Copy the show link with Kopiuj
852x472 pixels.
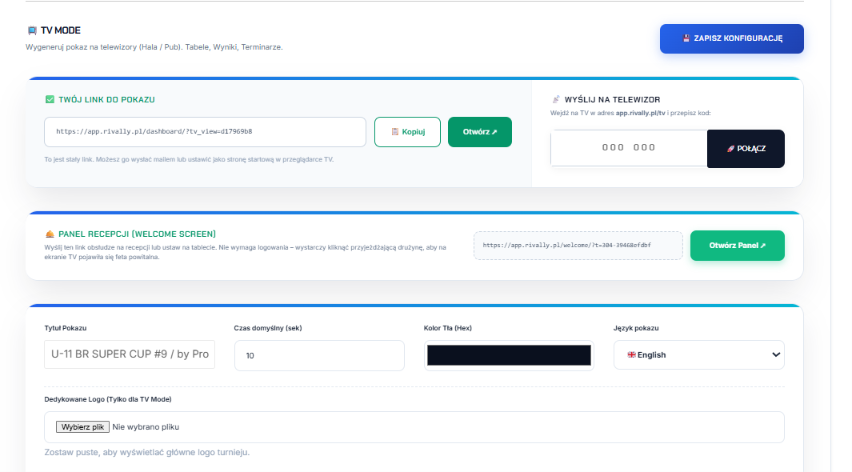coord(407,132)
